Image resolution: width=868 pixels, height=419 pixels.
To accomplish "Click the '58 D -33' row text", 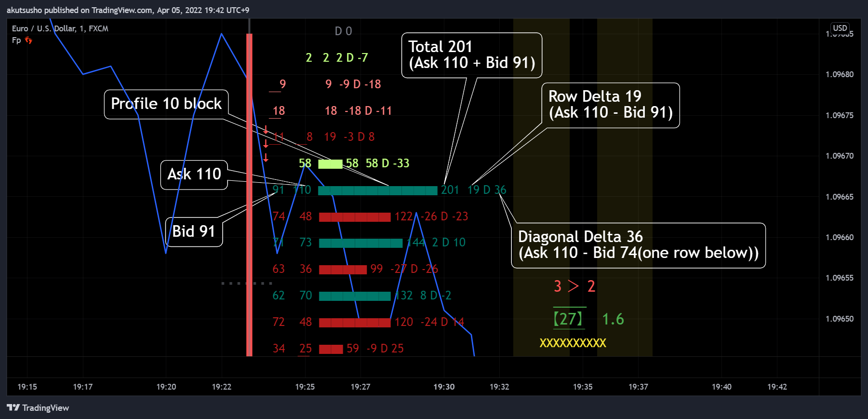I will tap(387, 163).
